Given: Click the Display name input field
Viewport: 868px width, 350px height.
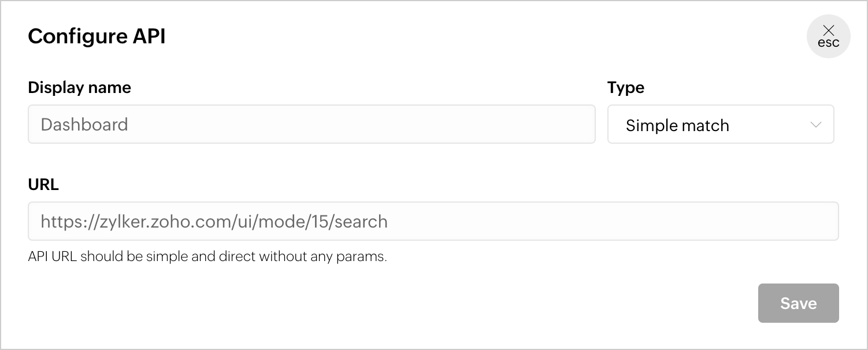Looking at the screenshot, I should coord(311,124).
